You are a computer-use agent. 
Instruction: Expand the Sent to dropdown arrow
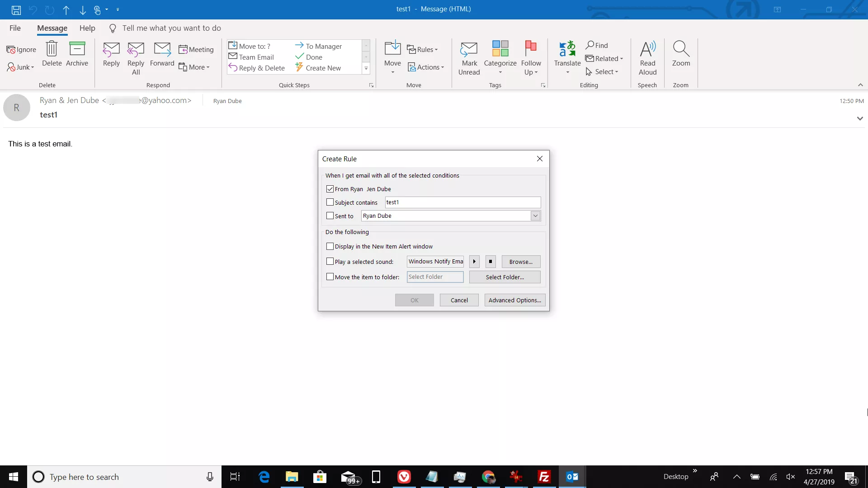tap(535, 216)
